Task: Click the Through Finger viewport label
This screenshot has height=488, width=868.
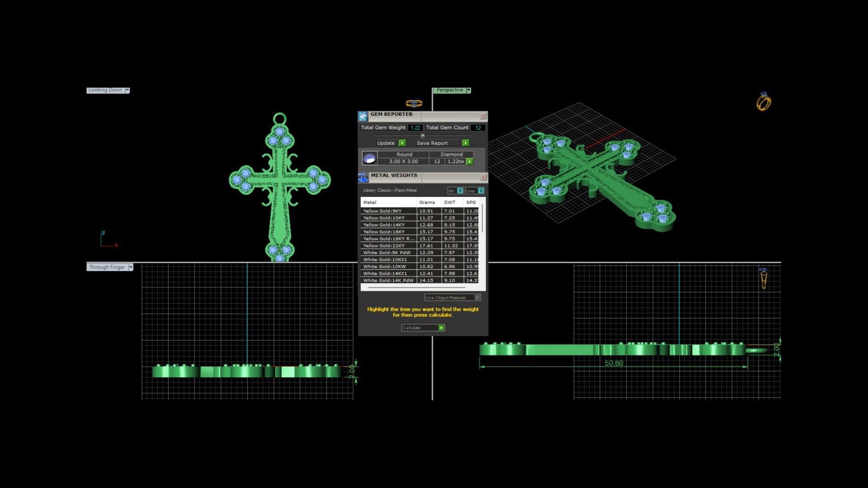Action: (107, 267)
